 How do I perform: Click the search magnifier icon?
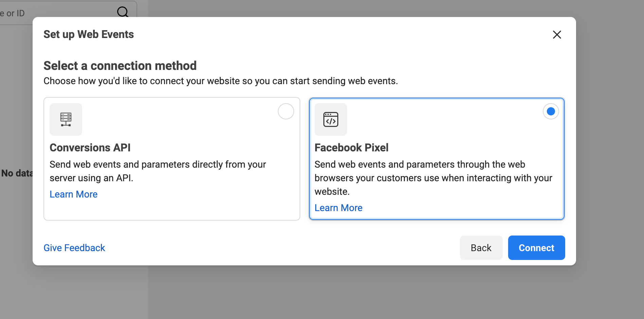pos(123,12)
